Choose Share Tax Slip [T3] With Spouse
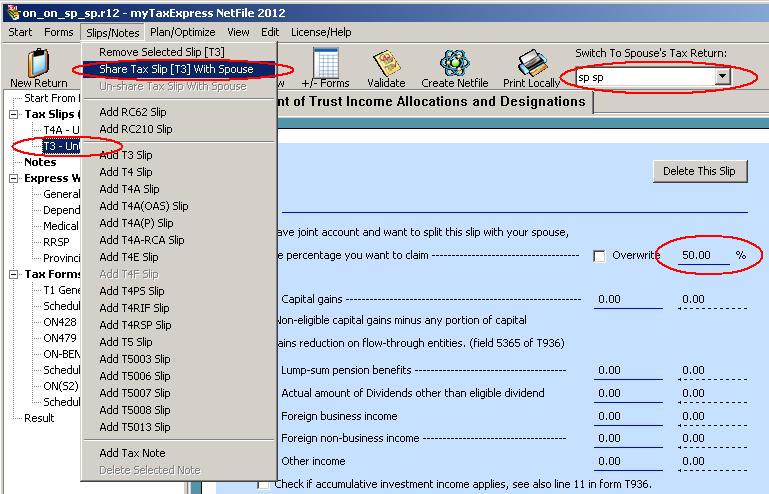Viewport: 769px width, 494px height. point(179,69)
